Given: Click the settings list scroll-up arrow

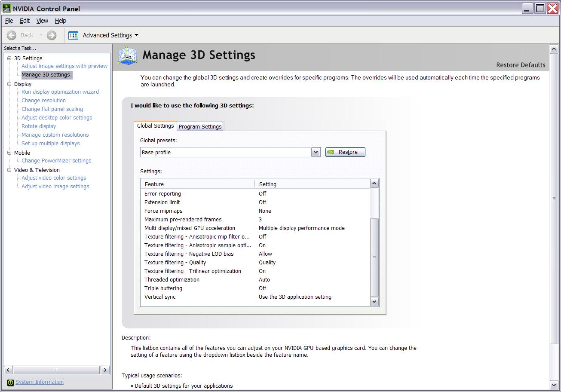Looking at the screenshot, I should pos(374,184).
